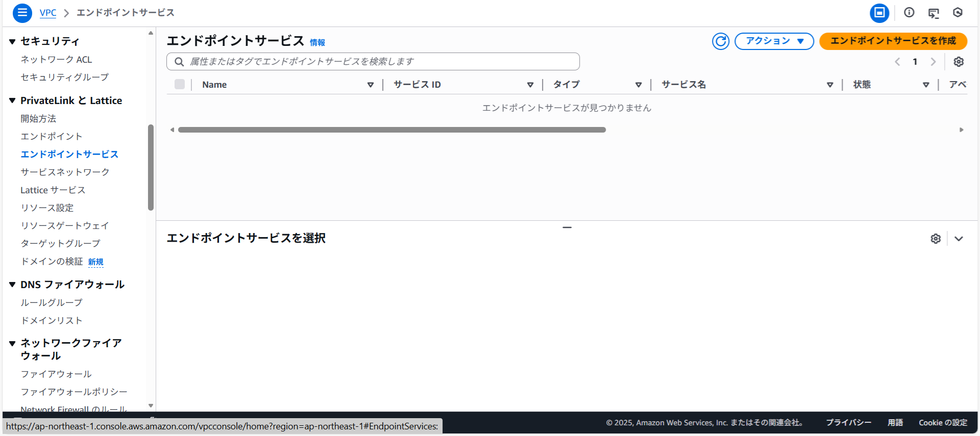Go to next page arrow in pagination

(x=933, y=62)
